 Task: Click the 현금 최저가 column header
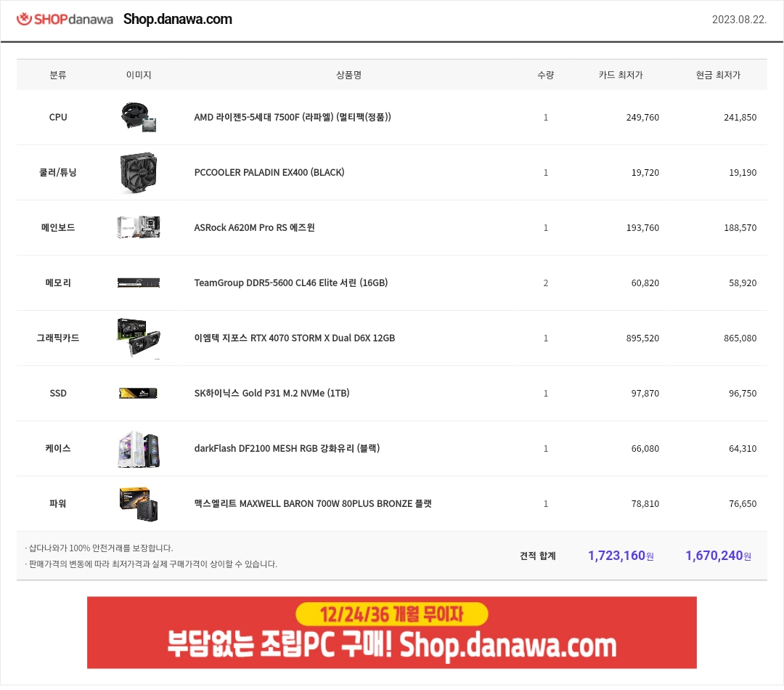click(718, 75)
